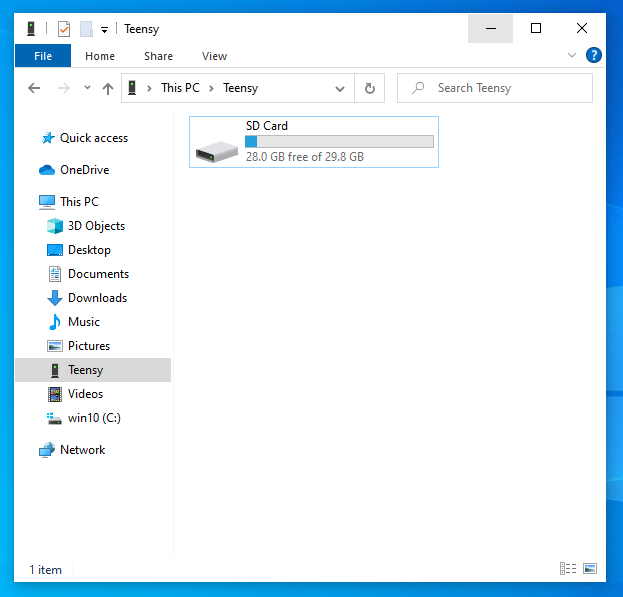Viewport: 623px width, 597px height.
Task: Expand the ribbon with the chevron
Action: [x=572, y=55]
